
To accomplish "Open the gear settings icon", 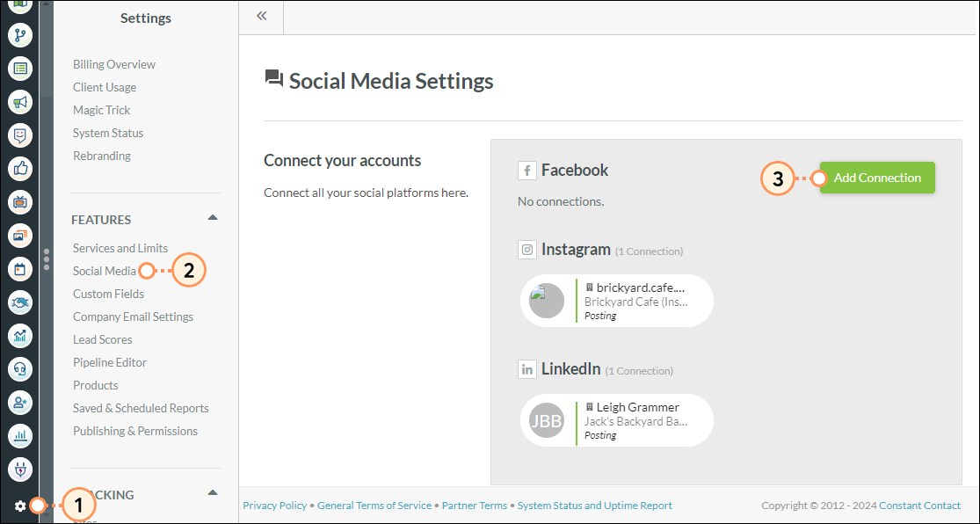I will click(x=20, y=506).
